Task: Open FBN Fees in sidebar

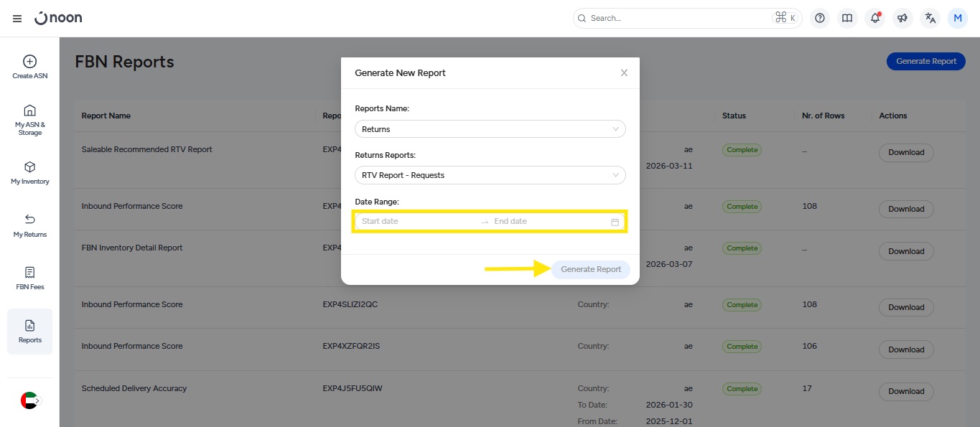Action: point(30,278)
